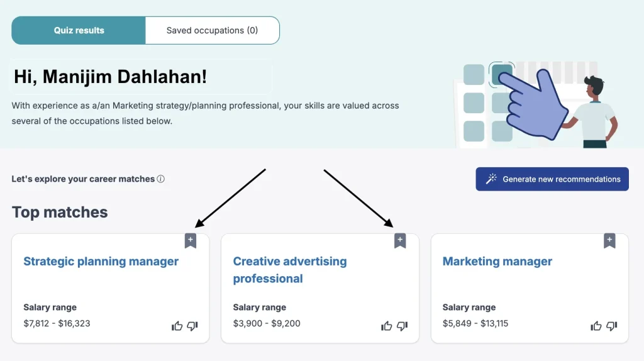Click the pointing hand illustration
This screenshot has width=644, height=361.
[x=531, y=104]
